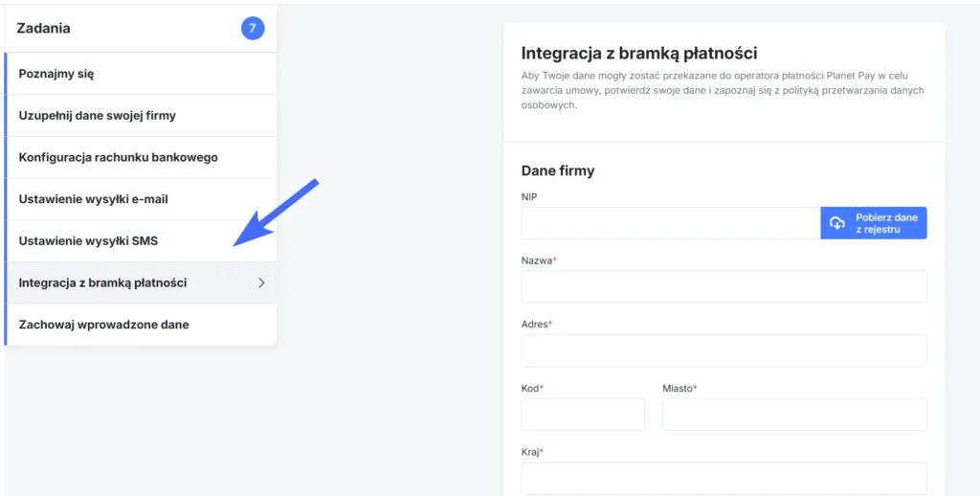The height and width of the screenshot is (496, 980).
Task: Focus the Nazwa text field
Action: (x=724, y=286)
